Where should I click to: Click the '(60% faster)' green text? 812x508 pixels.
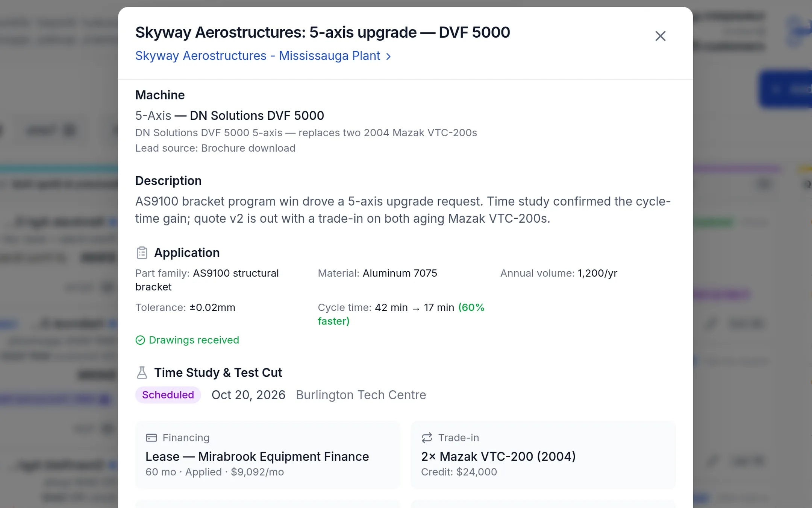(401, 314)
